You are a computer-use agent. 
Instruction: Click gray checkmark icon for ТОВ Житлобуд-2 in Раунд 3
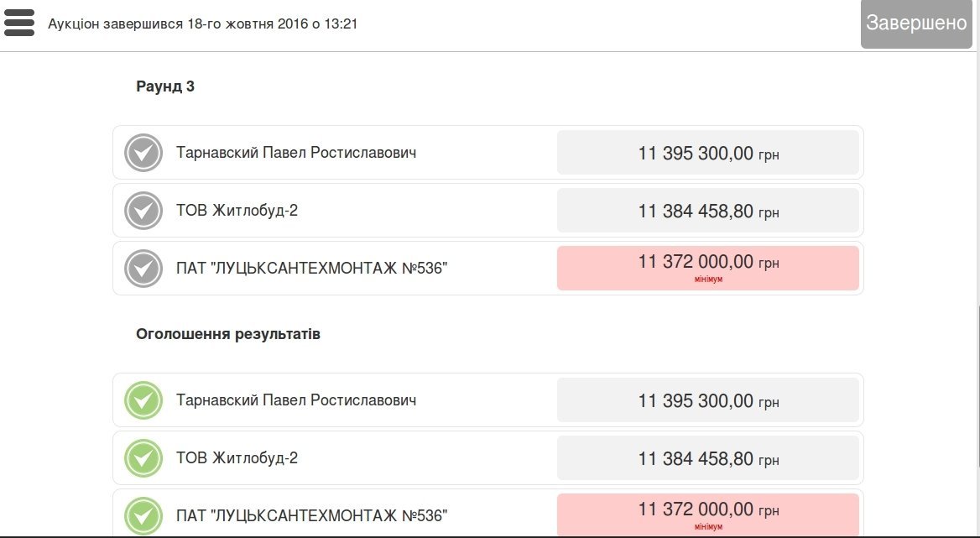[x=143, y=211]
